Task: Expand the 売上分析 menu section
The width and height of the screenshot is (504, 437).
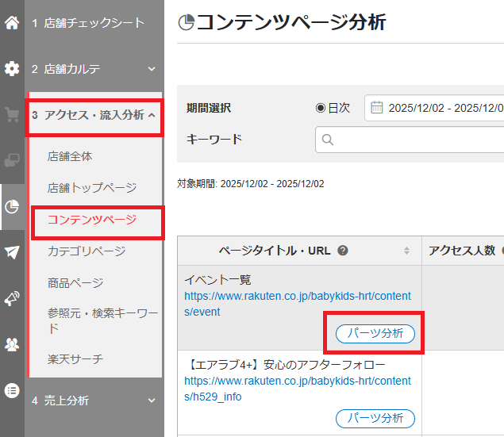Action: coord(94,401)
